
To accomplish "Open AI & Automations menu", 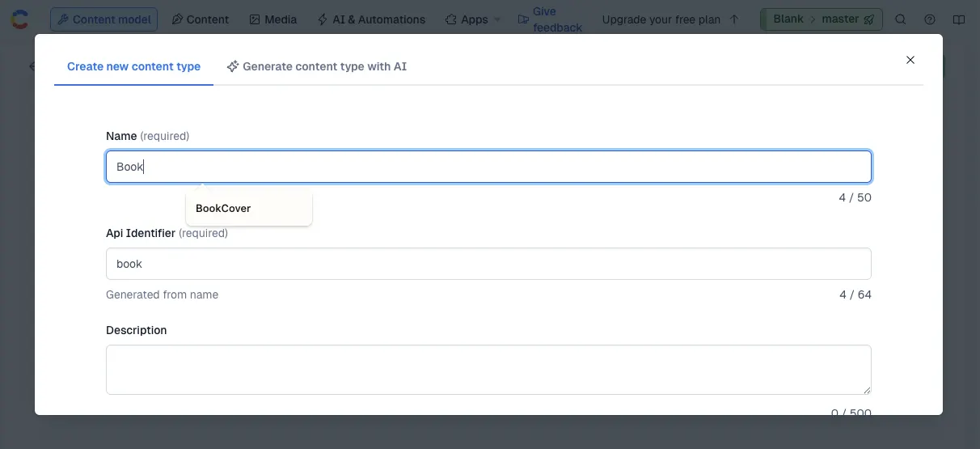I will pos(371,19).
